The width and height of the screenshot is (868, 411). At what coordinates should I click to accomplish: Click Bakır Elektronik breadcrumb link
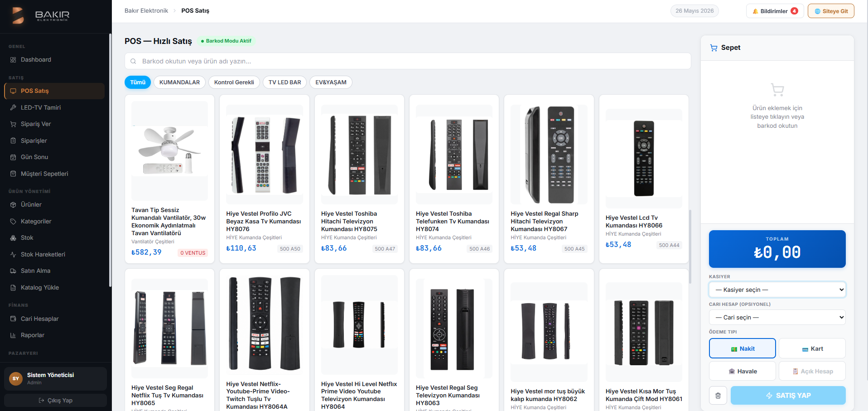click(x=146, y=11)
